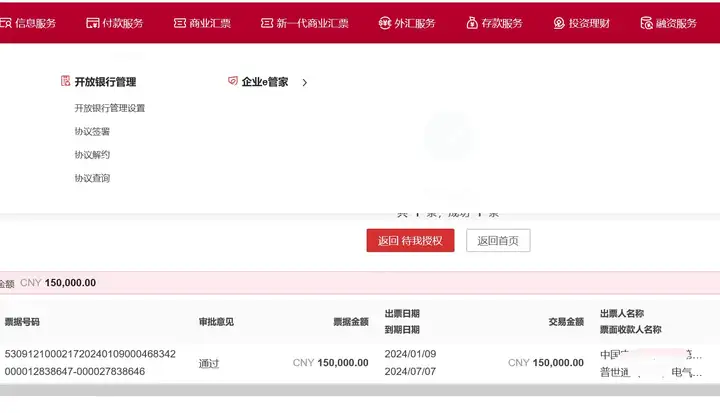Click the 通过 approval status cell
720x413 pixels.
pos(209,363)
